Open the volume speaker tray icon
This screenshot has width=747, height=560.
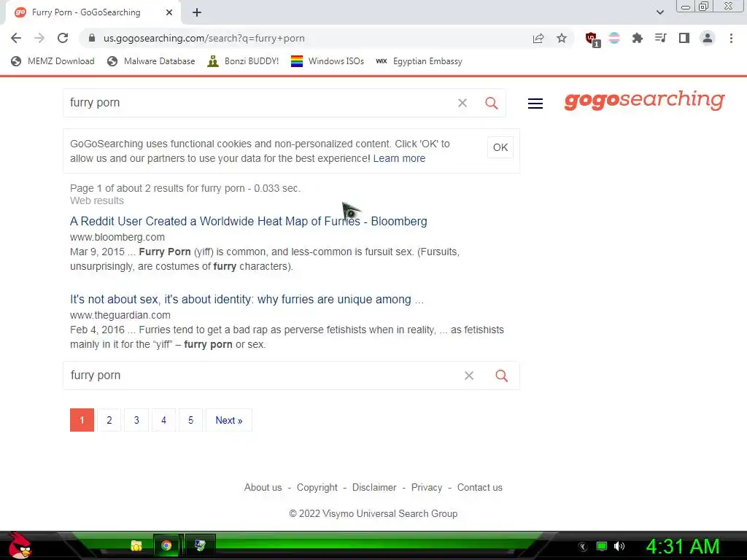click(x=619, y=546)
